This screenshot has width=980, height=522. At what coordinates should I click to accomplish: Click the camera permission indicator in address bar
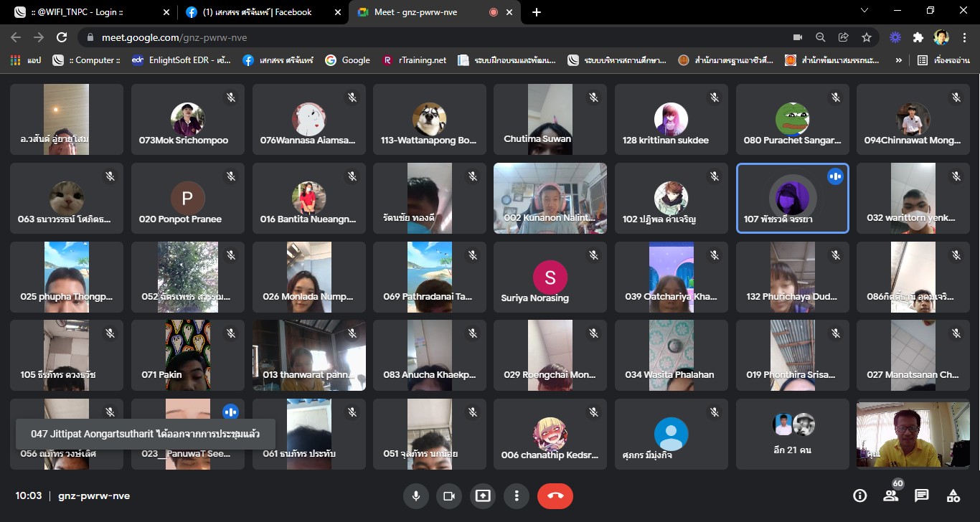[797, 37]
